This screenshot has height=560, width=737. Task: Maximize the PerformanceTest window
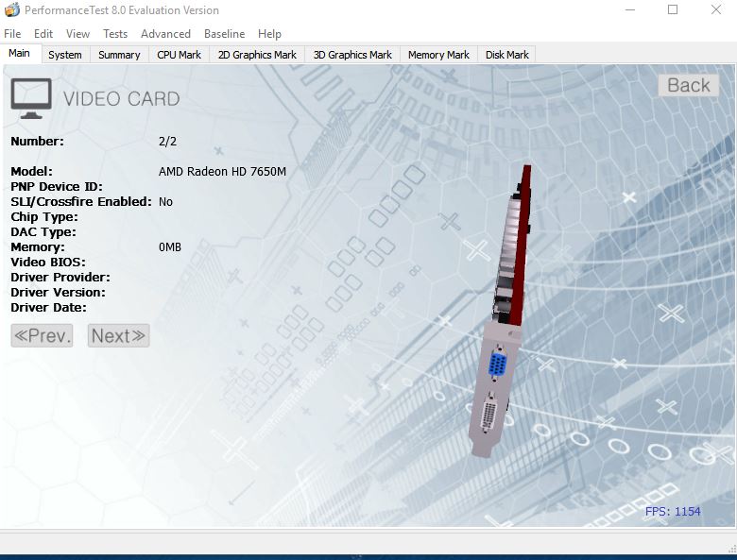tap(673, 9)
